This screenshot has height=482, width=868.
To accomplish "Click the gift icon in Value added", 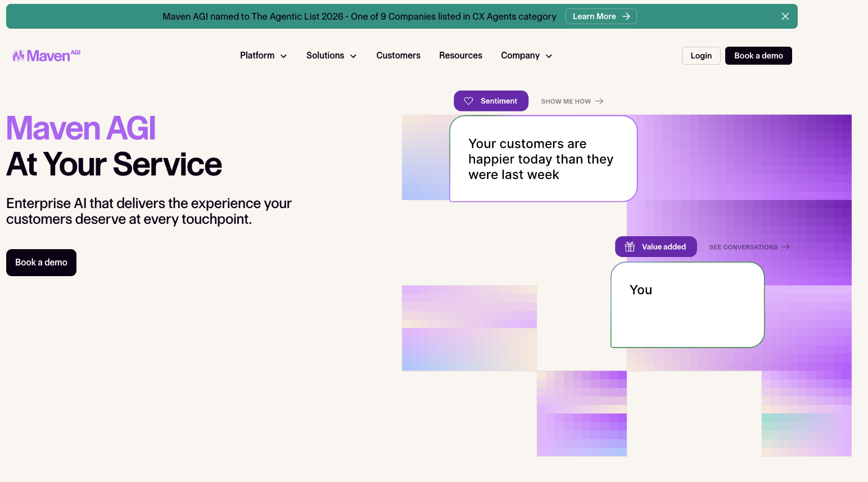I will click(x=630, y=247).
